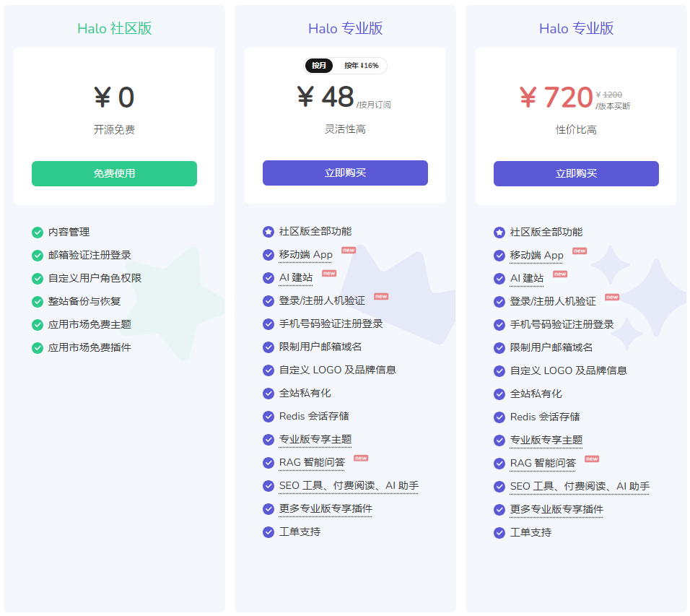Switch billing to 按月 monthly option

tap(319, 66)
